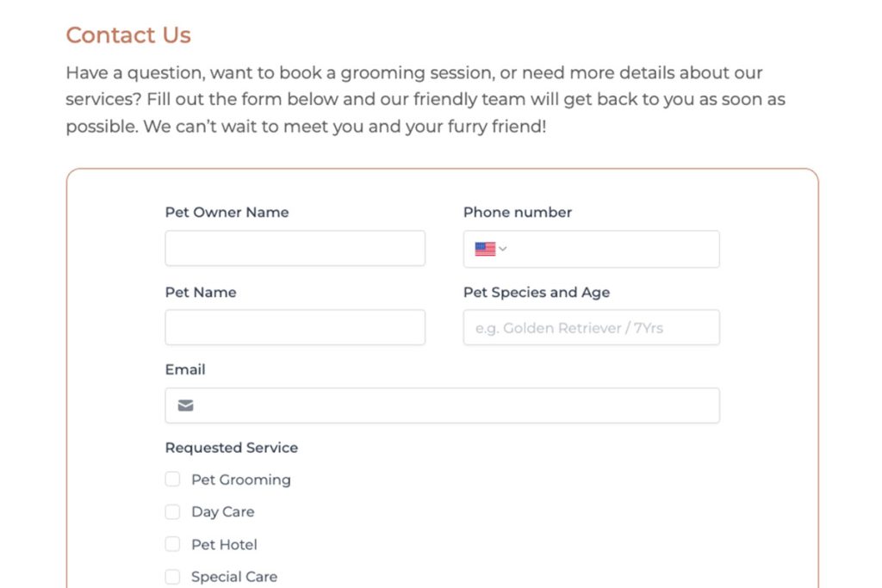Image resolution: width=882 pixels, height=588 pixels.
Task: Click the Pet Hotel label text
Action: [x=224, y=544]
